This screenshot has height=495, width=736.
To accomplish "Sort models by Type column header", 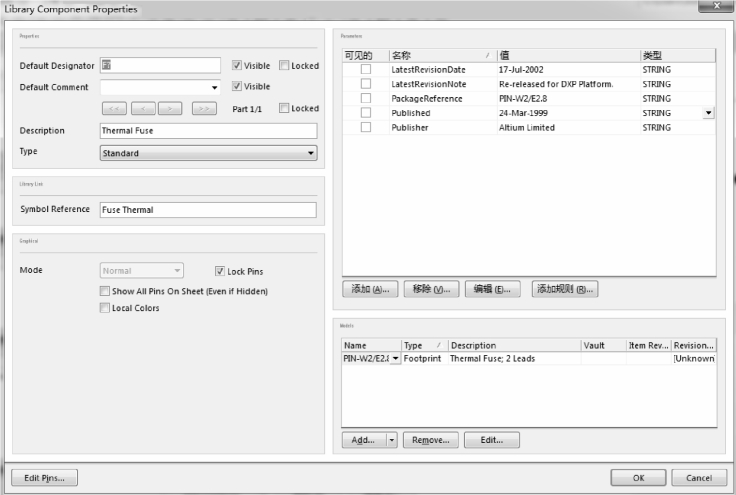I will (x=425, y=345).
